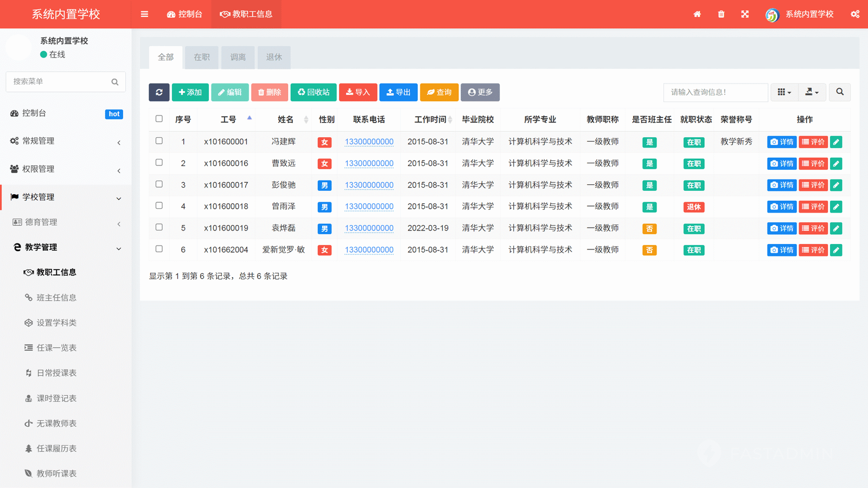Open 班主任信息 in the sidebar
The height and width of the screenshot is (488, 868).
click(56, 298)
